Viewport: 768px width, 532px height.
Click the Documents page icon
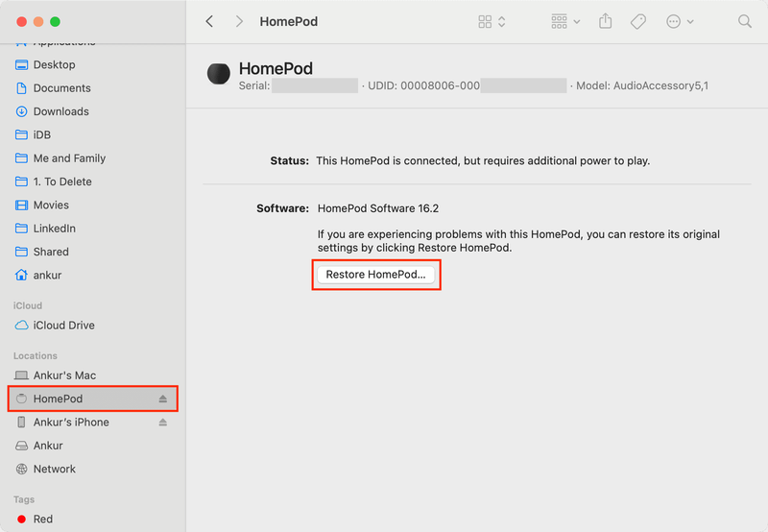click(21, 88)
